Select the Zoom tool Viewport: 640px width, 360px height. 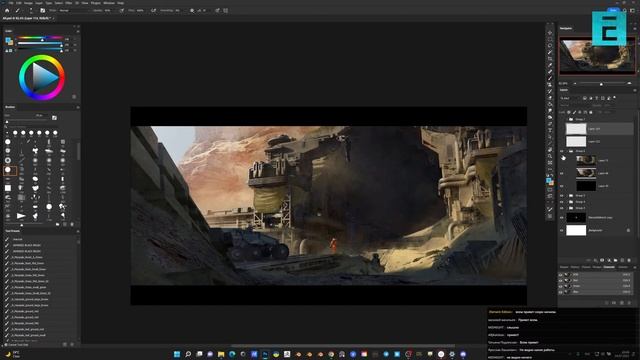550,156
